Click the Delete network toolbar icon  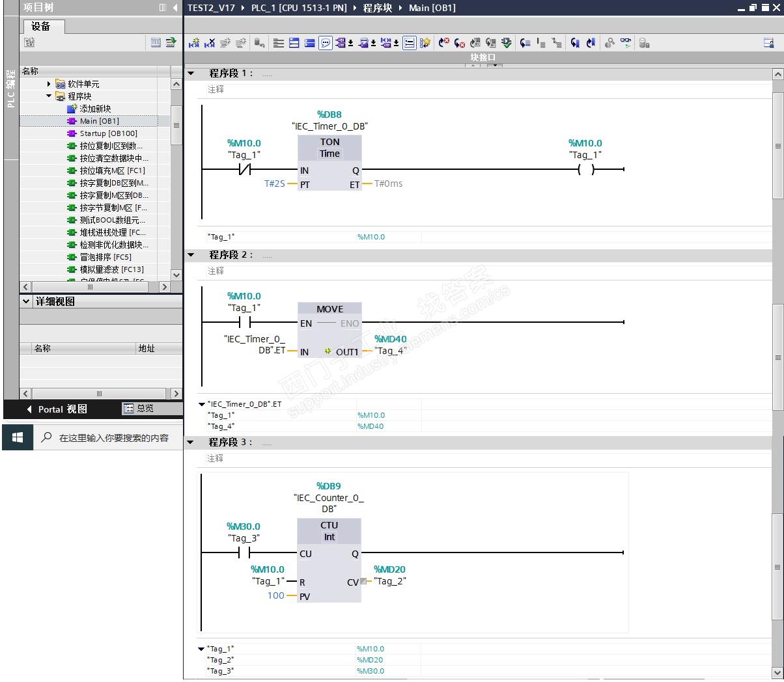[x=210, y=43]
